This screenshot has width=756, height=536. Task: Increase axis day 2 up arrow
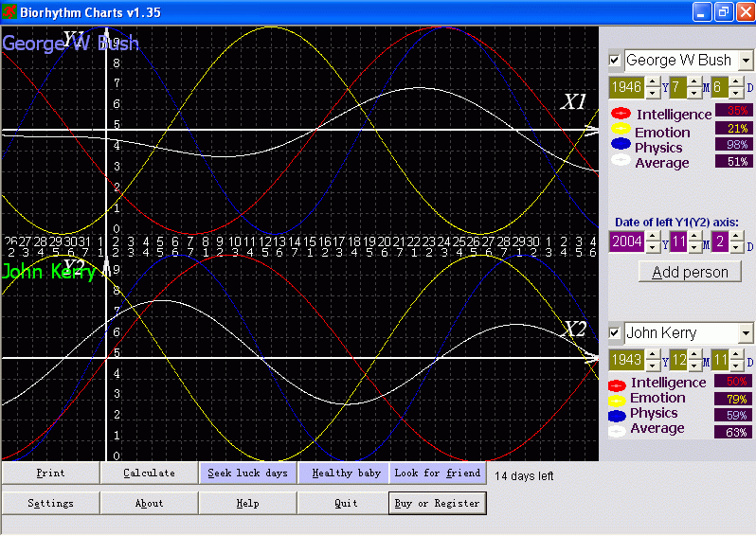736,236
